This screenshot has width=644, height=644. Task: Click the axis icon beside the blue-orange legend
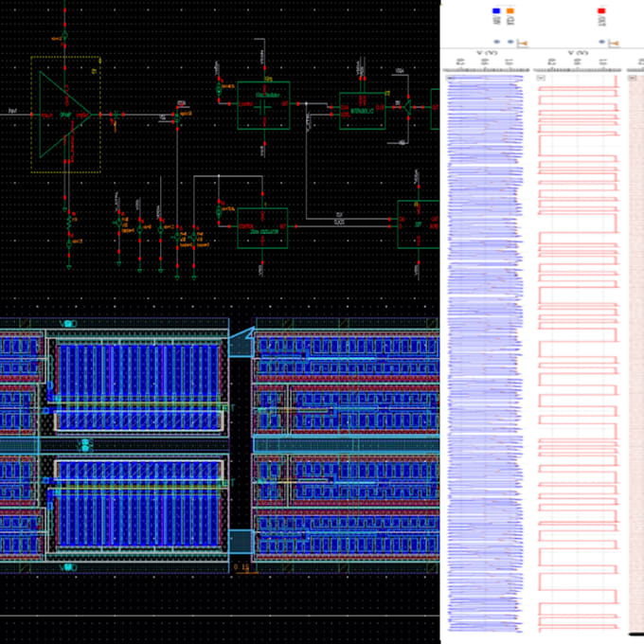point(522,43)
